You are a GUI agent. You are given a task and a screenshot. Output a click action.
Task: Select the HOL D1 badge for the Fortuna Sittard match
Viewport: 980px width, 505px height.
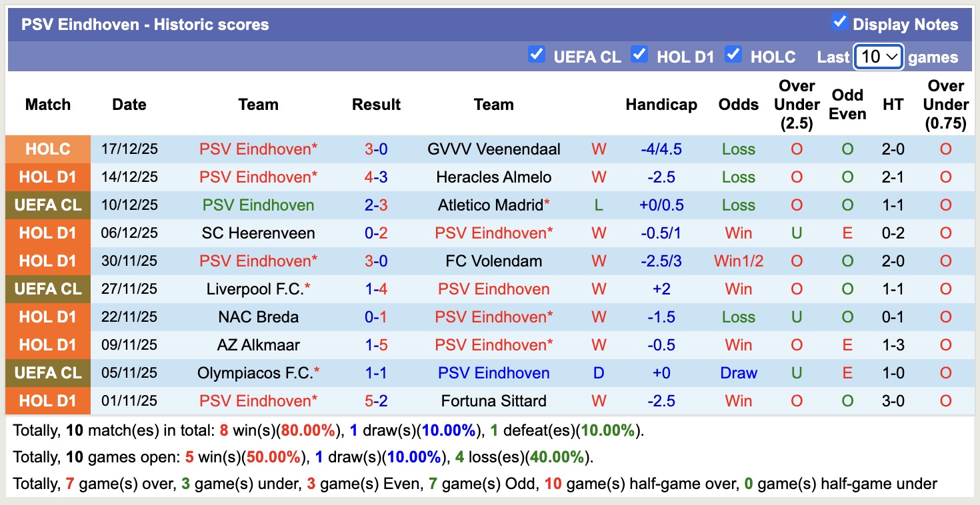[x=47, y=400]
